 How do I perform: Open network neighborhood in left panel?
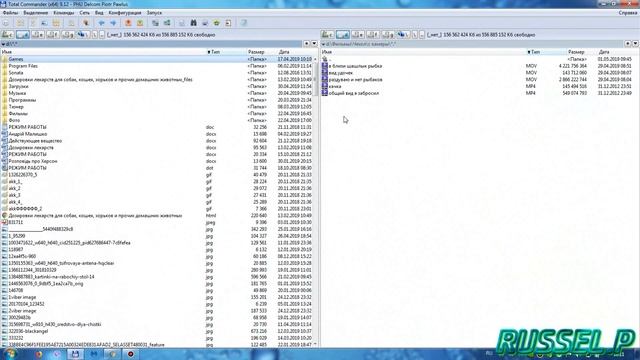point(83,35)
